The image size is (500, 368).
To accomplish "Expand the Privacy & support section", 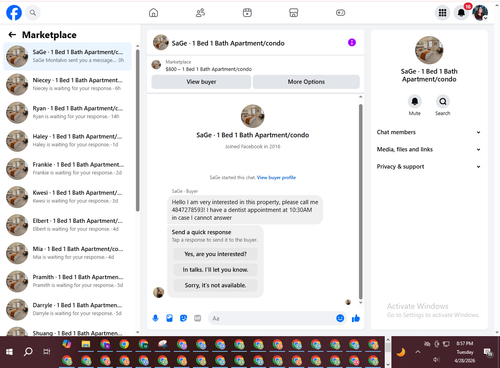I will (429, 167).
